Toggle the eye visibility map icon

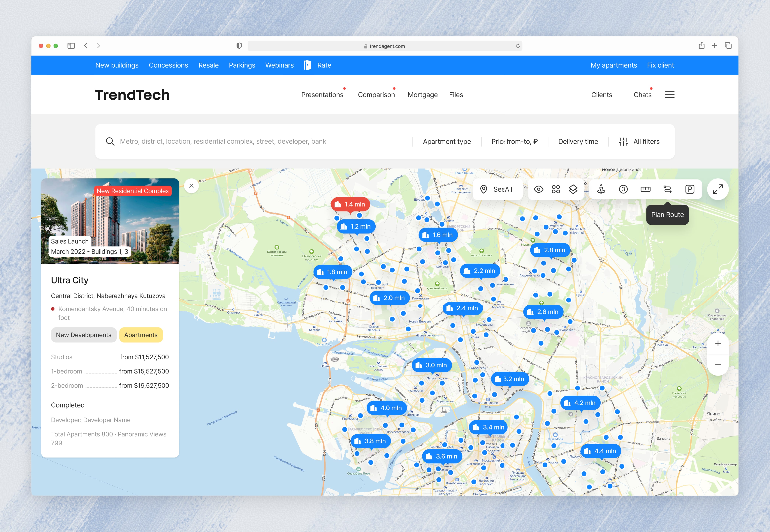click(x=538, y=189)
